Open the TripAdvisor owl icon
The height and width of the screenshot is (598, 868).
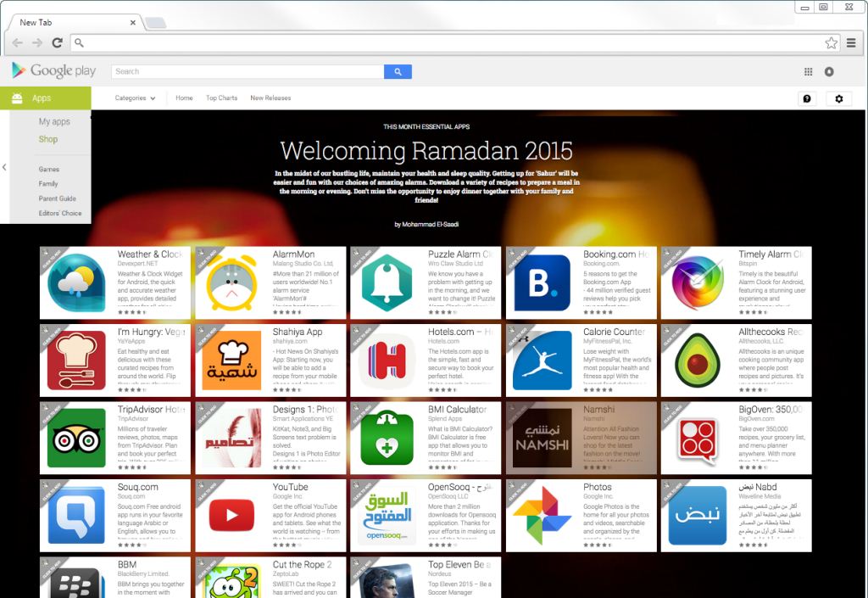pos(75,437)
